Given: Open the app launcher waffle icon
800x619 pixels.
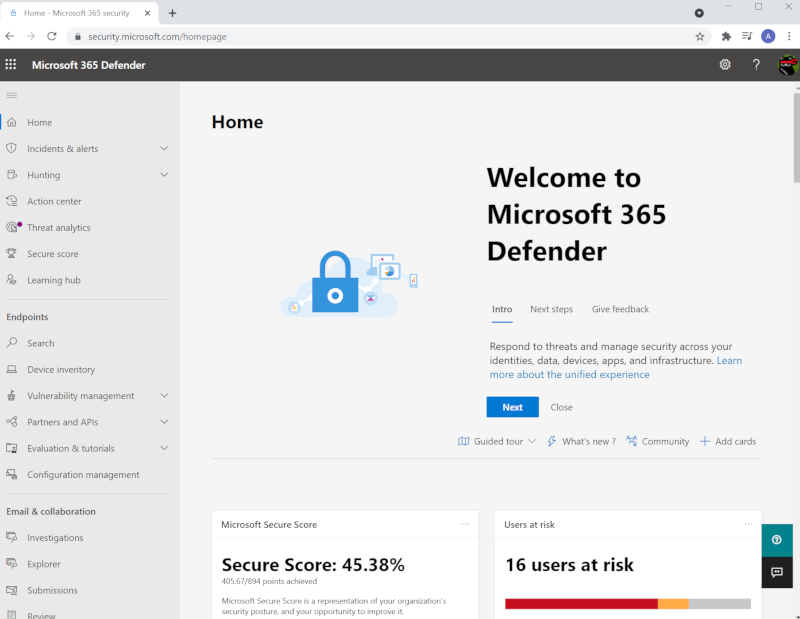Looking at the screenshot, I should pos(11,64).
